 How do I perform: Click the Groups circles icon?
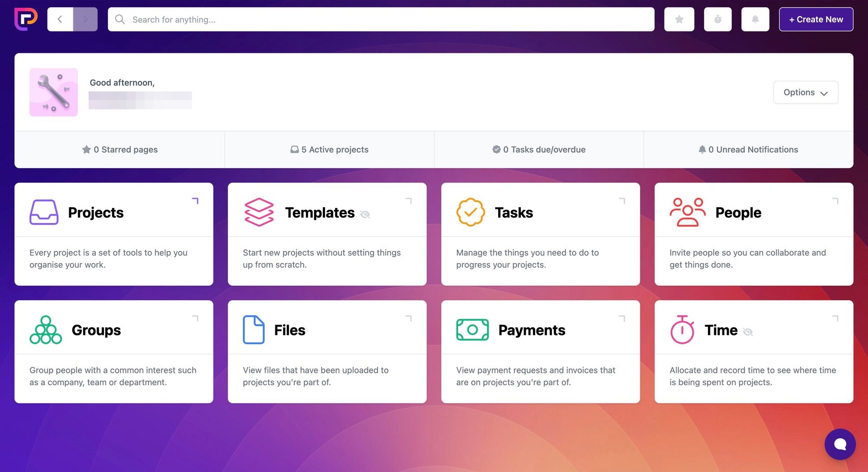click(x=46, y=330)
